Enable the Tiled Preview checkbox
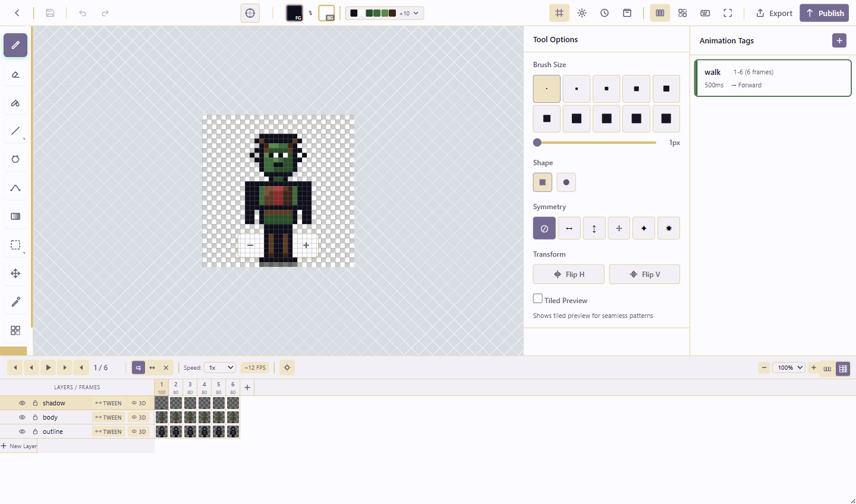This screenshot has width=856, height=504. 538,299
